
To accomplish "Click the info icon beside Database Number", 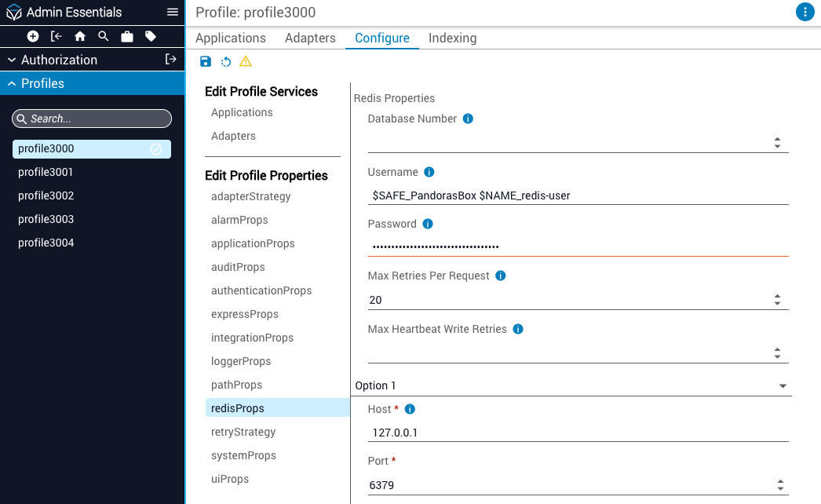I will (x=468, y=118).
